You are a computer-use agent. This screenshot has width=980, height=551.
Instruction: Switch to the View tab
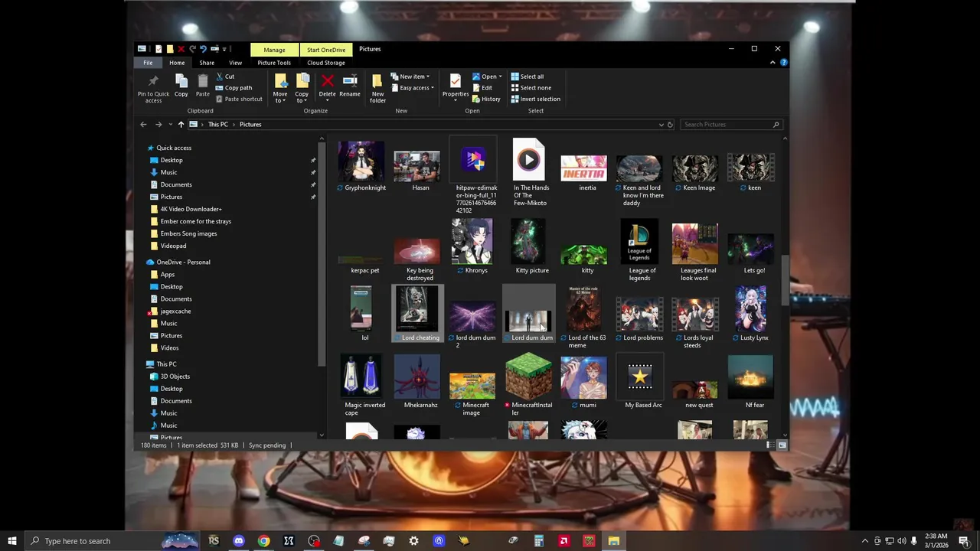click(x=235, y=63)
